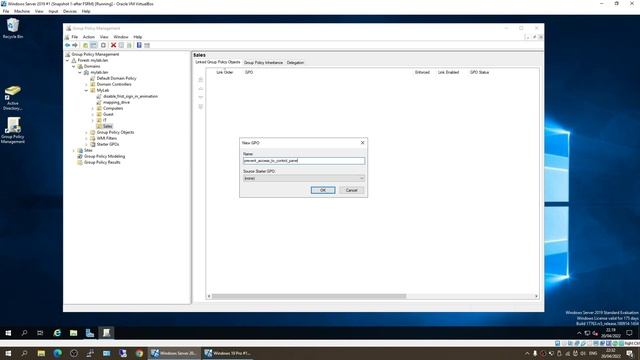Click the horizontal scrollbar thumb

[309, 296]
